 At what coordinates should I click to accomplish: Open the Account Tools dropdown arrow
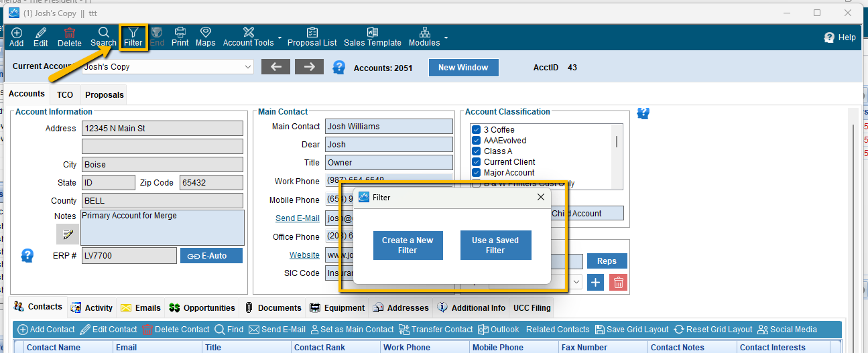[x=280, y=38]
